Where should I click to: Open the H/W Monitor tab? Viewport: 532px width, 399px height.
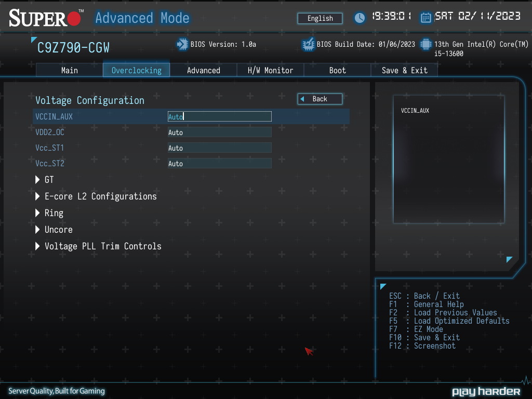pos(270,70)
